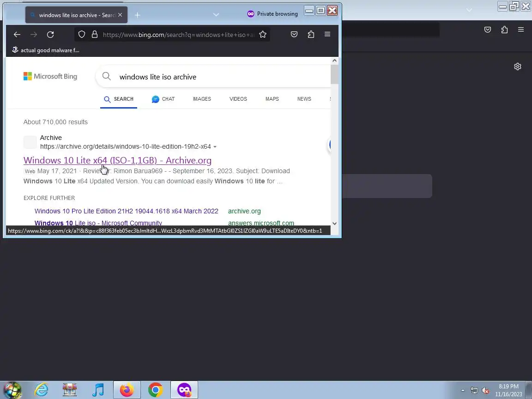Click the Bing search magnifier icon

[x=107, y=76]
